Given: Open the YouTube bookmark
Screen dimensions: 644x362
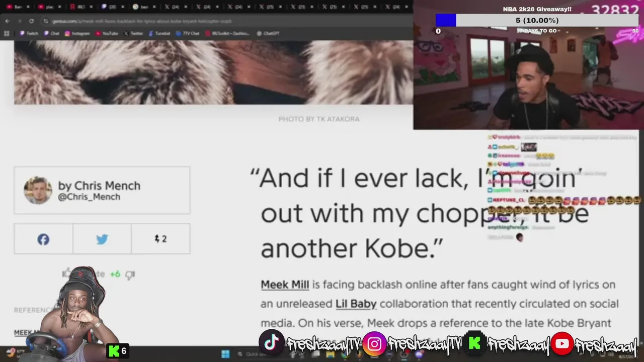Looking at the screenshot, I should click(106, 34).
